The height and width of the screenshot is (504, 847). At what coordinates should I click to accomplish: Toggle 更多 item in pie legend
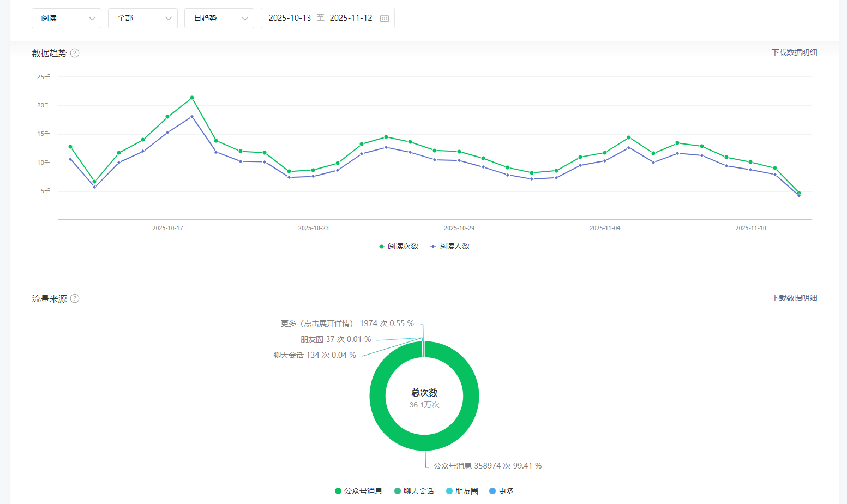(501, 491)
